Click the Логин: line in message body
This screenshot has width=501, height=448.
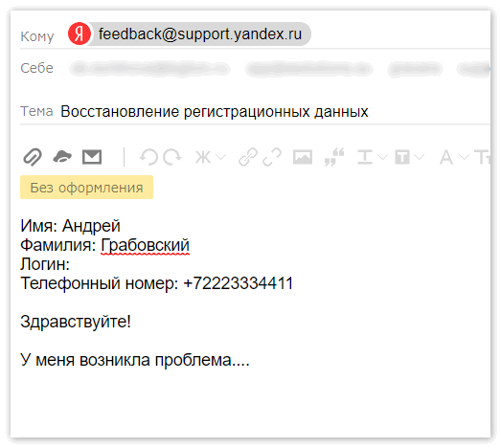tap(45, 264)
